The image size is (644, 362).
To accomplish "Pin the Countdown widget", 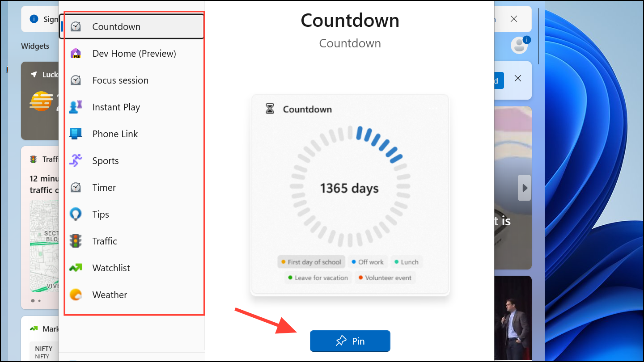I will tap(350, 341).
